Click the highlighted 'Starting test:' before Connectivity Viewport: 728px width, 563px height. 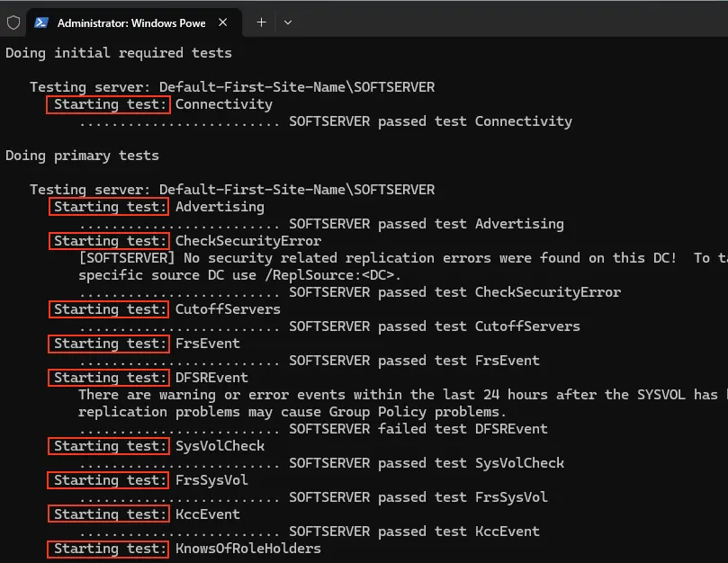109,104
